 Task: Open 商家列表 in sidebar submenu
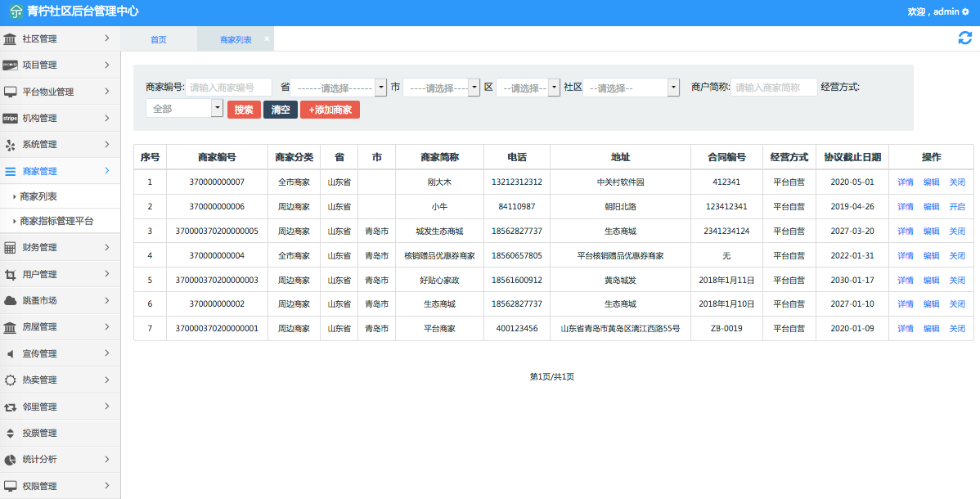[x=38, y=196]
